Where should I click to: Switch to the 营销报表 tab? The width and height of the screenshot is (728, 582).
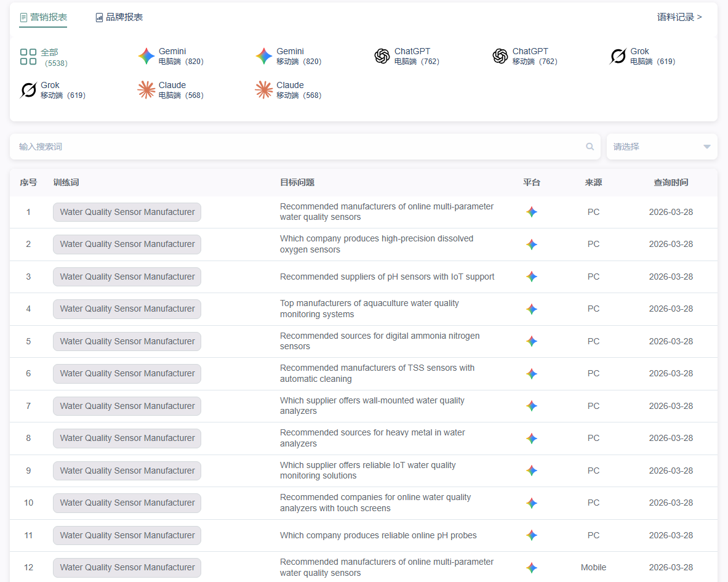coord(43,17)
